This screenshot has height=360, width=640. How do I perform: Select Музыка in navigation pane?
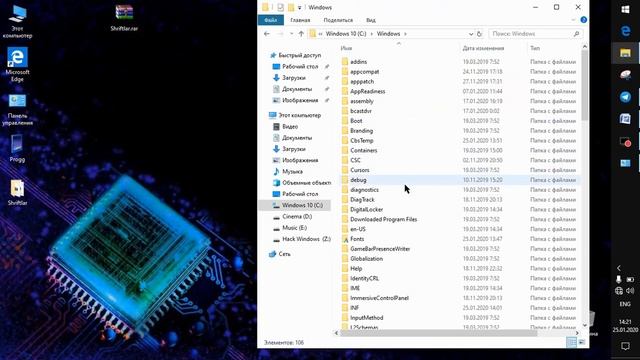292,171
